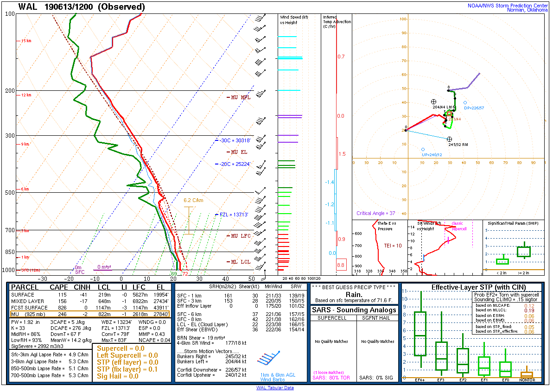This screenshot has height=392, width=553.
Task: Click 'SigSevere = 2992 m3/s3' value
Action: (x=38, y=346)
